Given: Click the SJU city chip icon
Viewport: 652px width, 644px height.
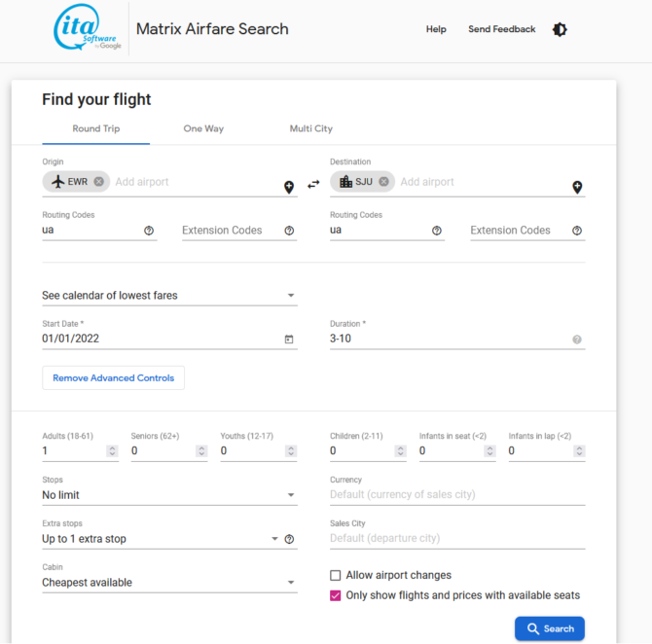Looking at the screenshot, I should (345, 182).
